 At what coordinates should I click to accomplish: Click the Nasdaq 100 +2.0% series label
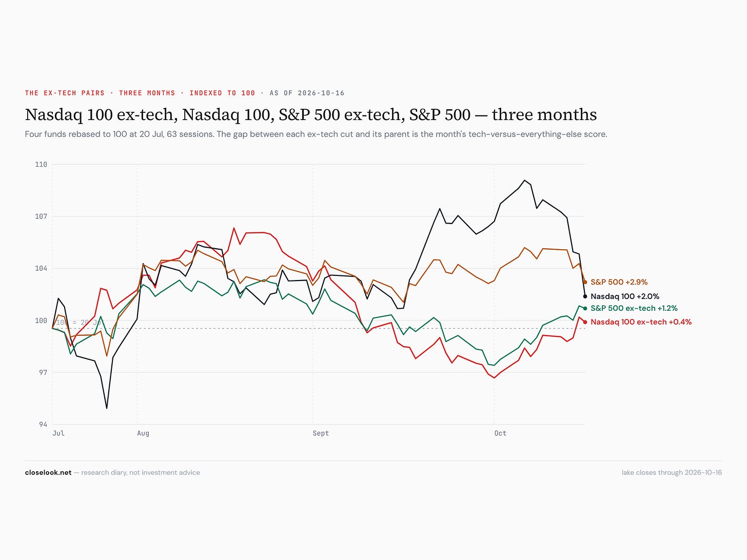[625, 296]
